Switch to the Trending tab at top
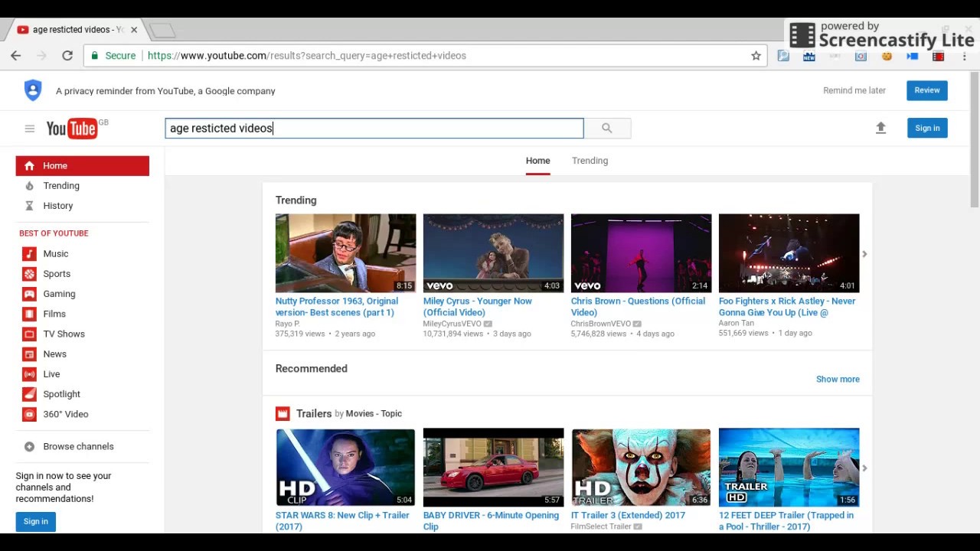The width and height of the screenshot is (980, 551). click(590, 161)
